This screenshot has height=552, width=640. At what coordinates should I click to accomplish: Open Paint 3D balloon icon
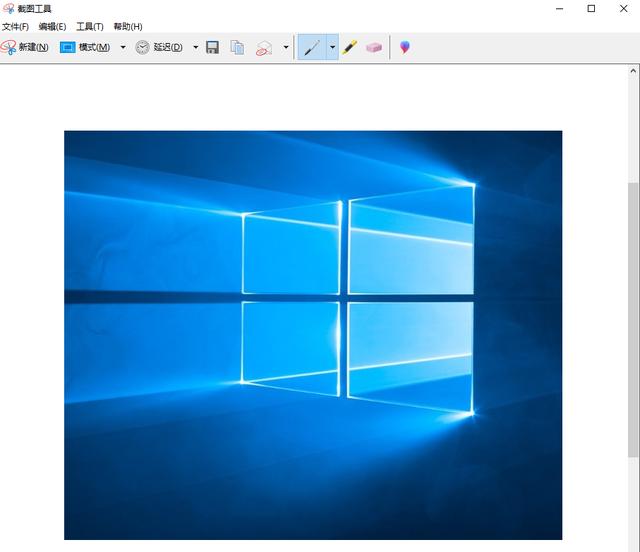pyautogui.click(x=404, y=47)
